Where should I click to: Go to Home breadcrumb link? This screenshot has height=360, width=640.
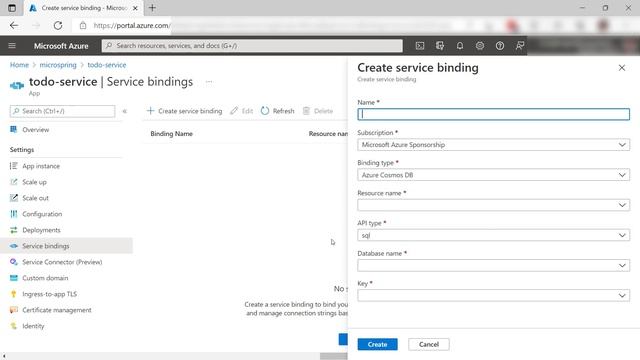point(19,65)
